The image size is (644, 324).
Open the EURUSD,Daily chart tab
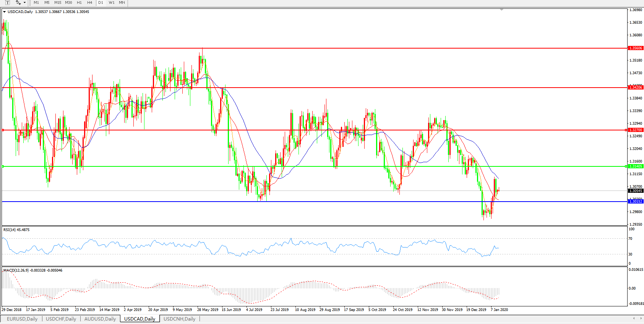point(22,319)
